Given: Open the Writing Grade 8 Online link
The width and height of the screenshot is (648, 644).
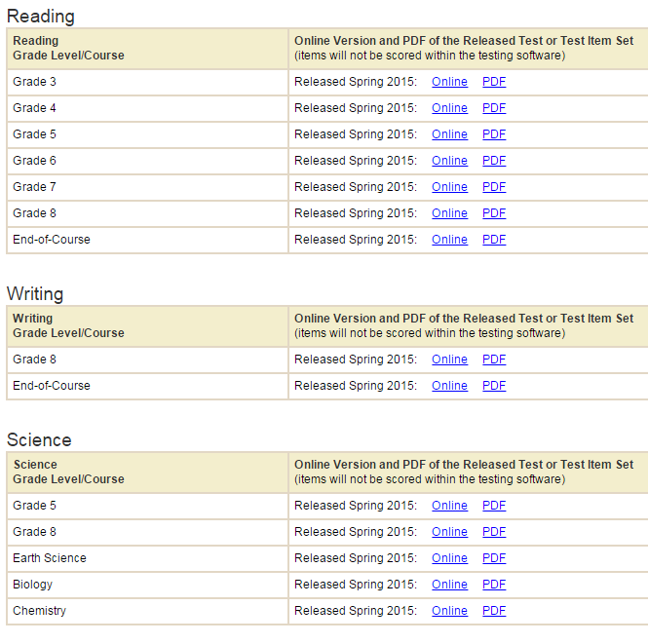Looking at the screenshot, I should (x=449, y=360).
